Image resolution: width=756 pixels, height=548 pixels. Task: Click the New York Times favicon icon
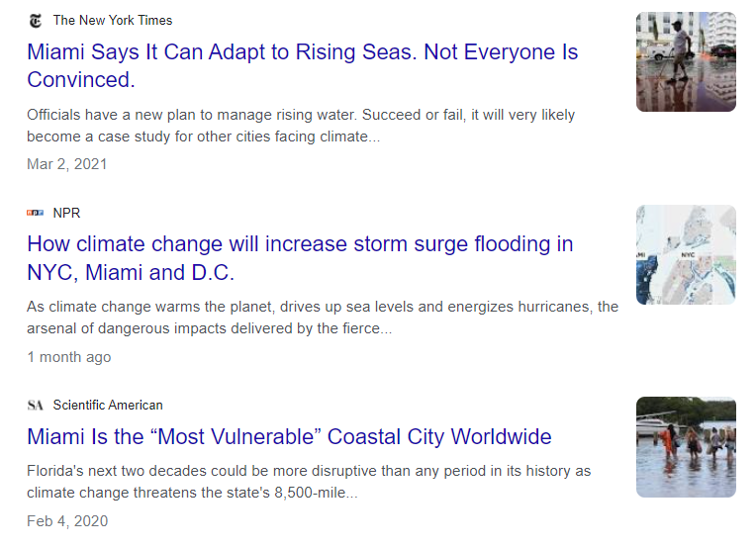(36, 21)
